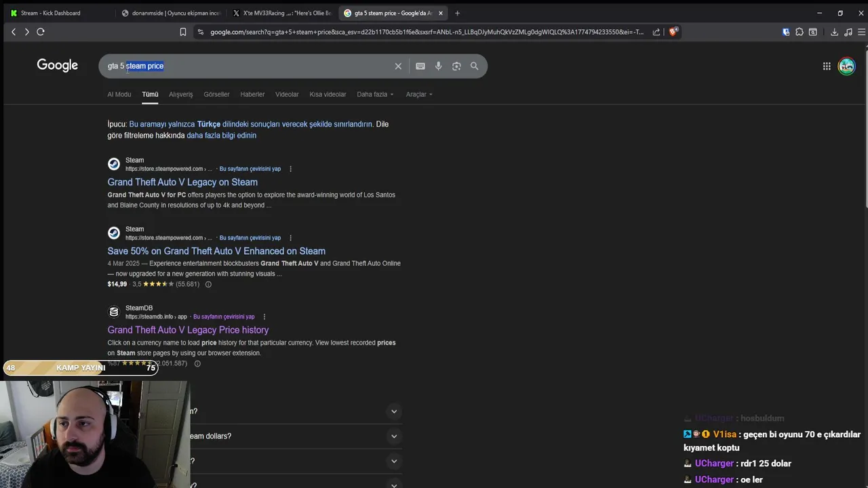Translate the second Steam result page
Viewport: 868px width, 488px height.
pyautogui.click(x=250, y=238)
